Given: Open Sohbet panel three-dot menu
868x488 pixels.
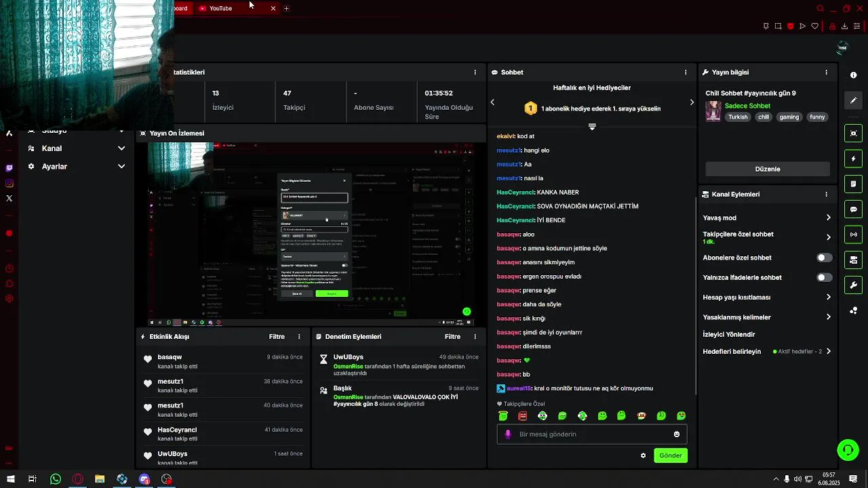Looking at the screenshot, I should (x=685, y=72).
